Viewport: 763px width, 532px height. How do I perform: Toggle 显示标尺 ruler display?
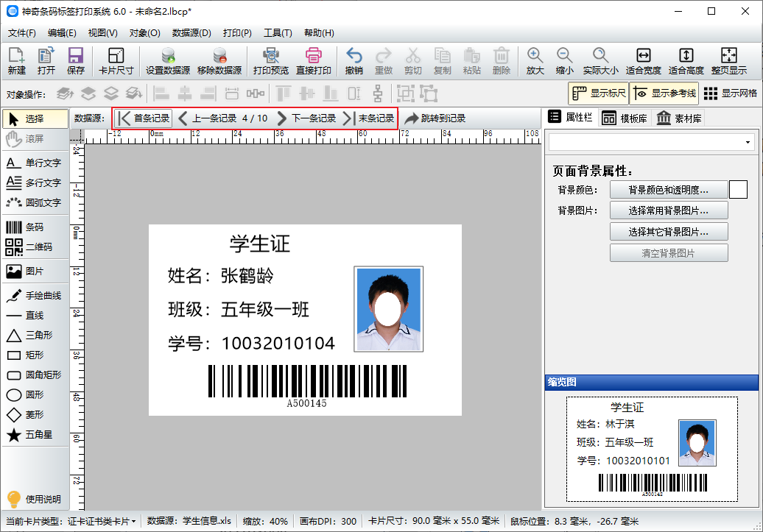click(599, 93)
